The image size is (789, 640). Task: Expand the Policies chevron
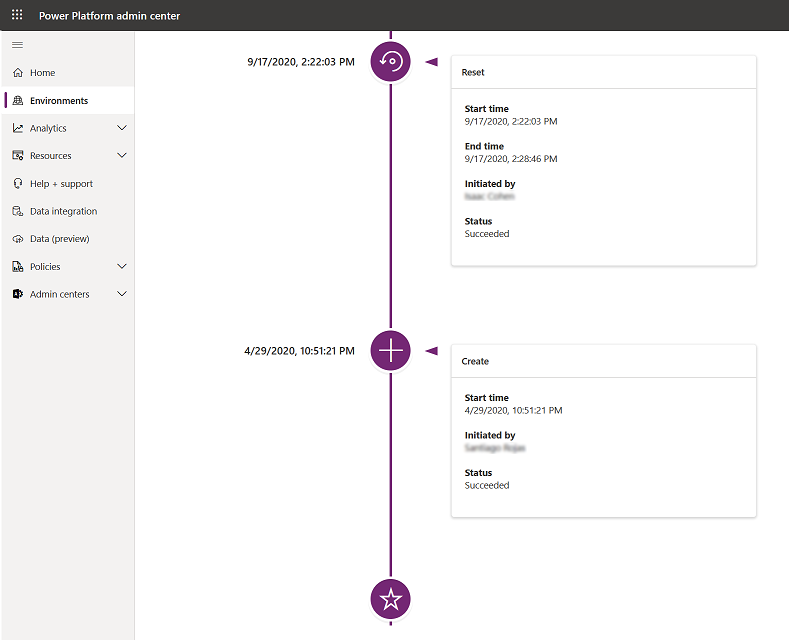pyautogui.click(x=122, y=266)
